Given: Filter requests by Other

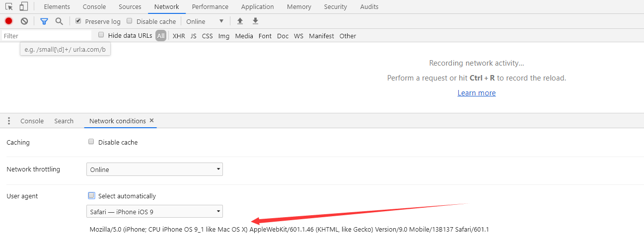Looking at the screenshot, I should [348, 36].
